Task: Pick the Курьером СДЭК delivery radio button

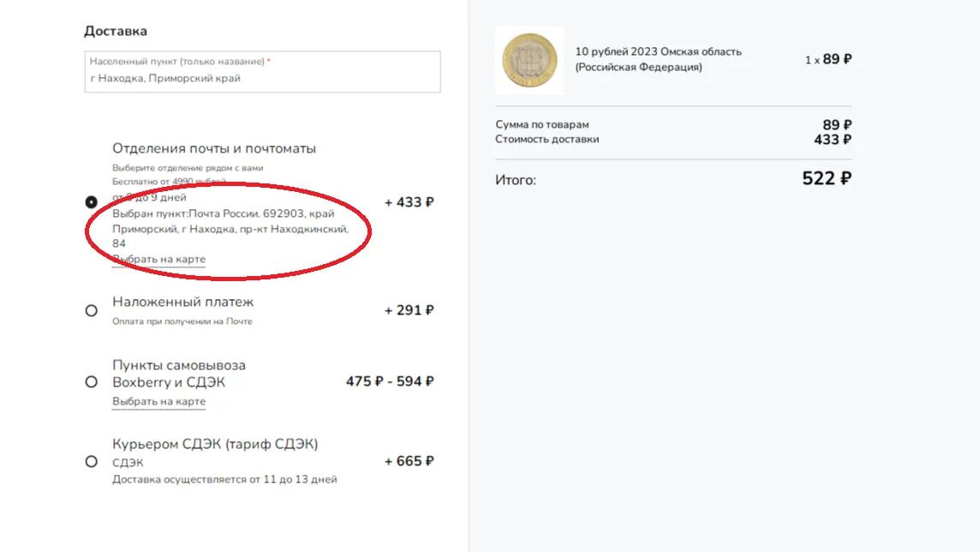Action: [92, 461]
